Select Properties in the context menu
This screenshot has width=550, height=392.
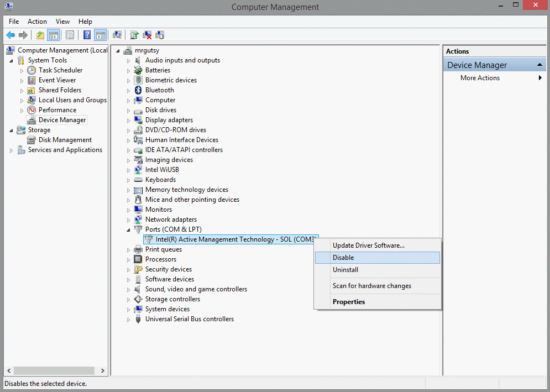point(349,302)
